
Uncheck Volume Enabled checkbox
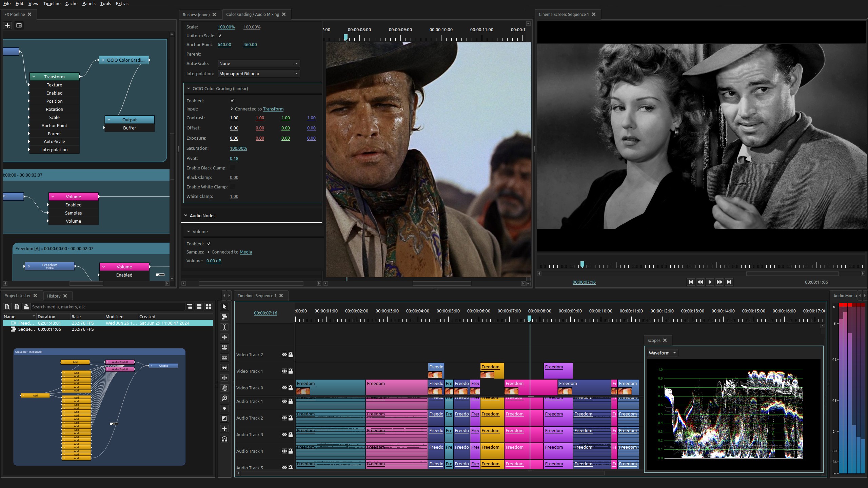coord(209,244)
